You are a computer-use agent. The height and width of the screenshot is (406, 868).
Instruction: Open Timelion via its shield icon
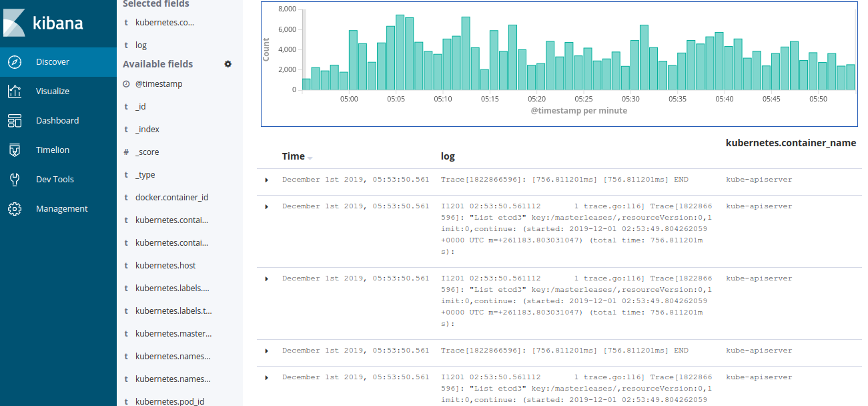pos(15,150)
